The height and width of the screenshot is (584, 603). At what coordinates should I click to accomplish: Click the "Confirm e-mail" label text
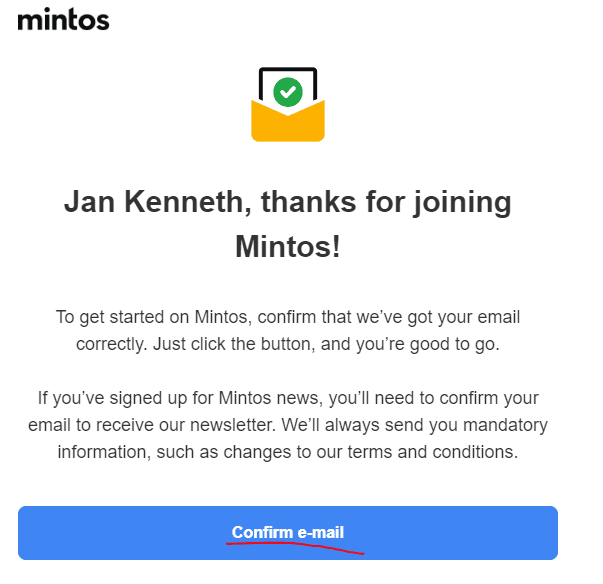[x=287, y=532]
